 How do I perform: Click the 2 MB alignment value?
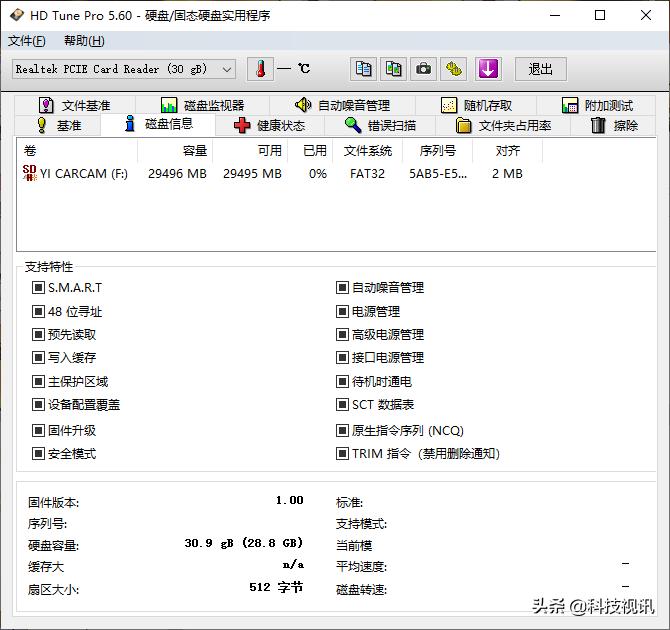click(x=507, y=174)
